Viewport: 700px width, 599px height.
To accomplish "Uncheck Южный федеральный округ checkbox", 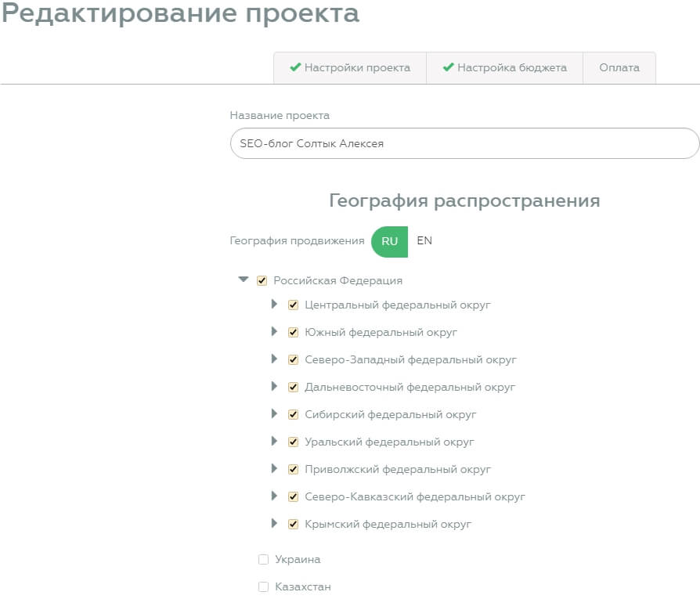I will (294, 333).
